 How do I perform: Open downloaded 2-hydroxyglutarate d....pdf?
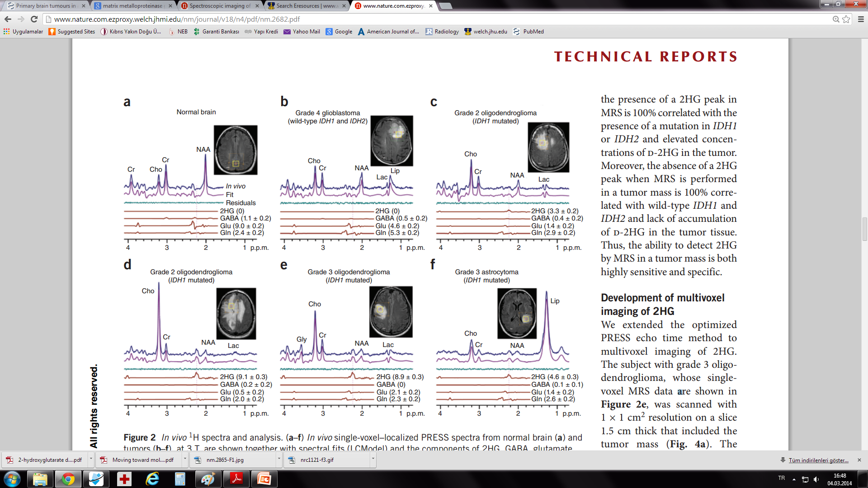45,460
